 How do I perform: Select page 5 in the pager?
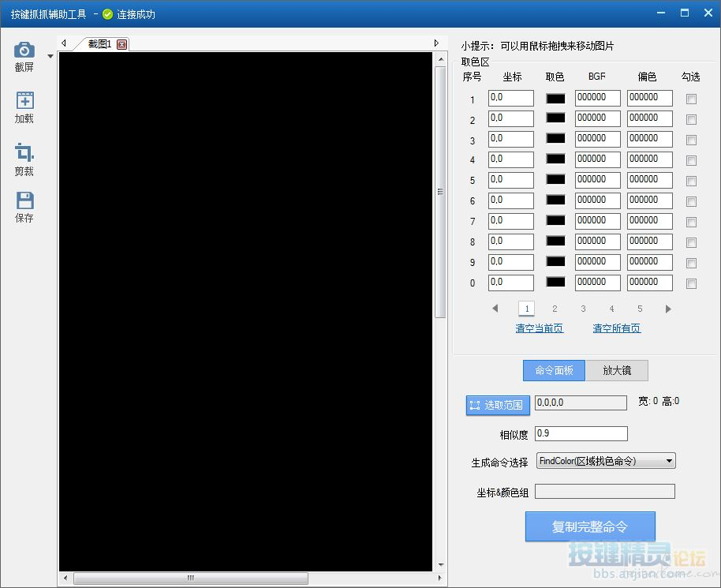click(x=640, y=309)
